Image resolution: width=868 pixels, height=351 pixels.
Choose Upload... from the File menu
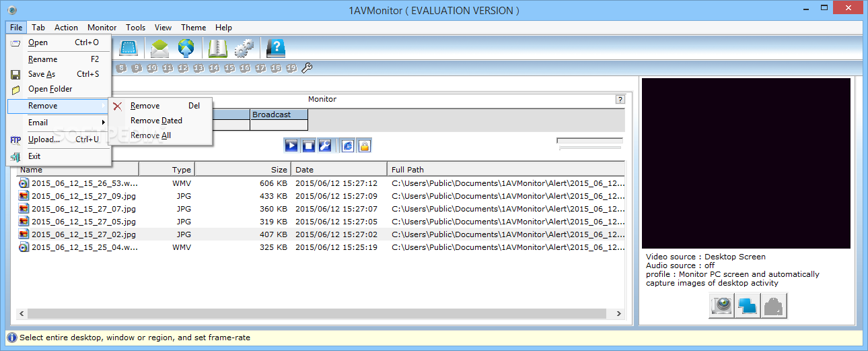pyautogui.click(x=59, y=139)
